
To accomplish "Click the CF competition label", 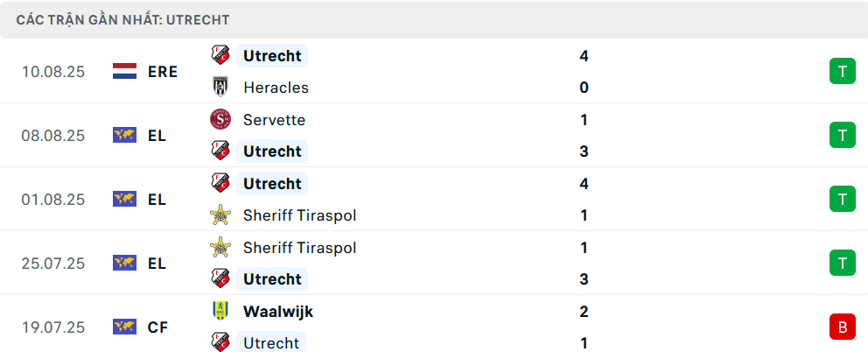I will [157, 327].
